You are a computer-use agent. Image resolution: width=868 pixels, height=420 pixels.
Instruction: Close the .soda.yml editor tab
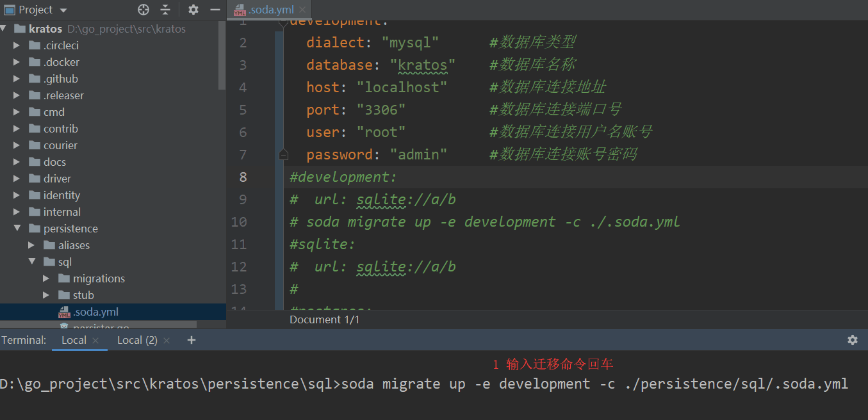pyautogui.click(x=302, y=10)
